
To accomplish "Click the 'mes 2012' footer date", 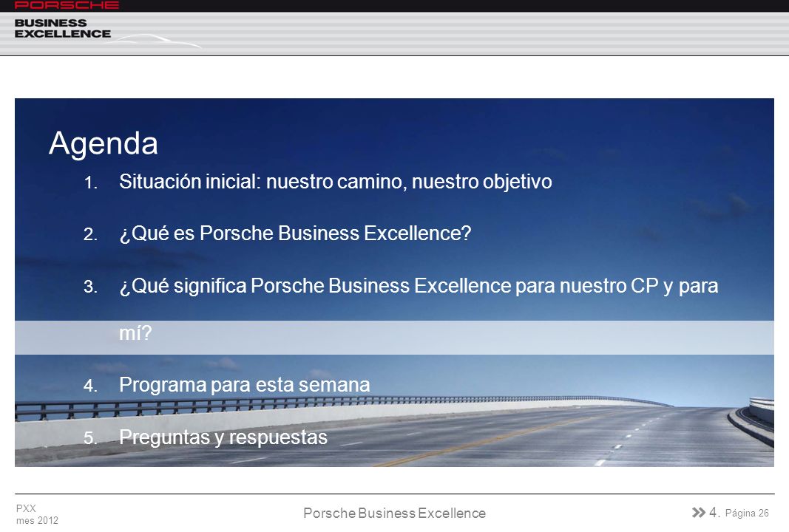I will (x=37, y=520).
